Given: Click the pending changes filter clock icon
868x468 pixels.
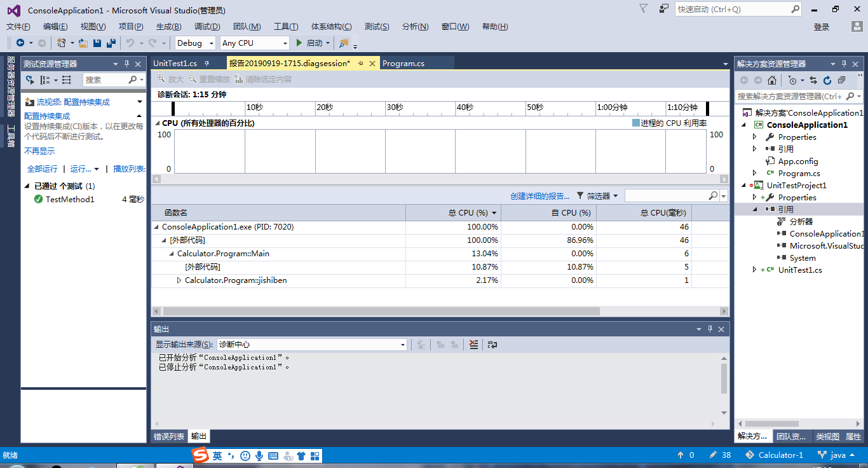Looking at the screenshot, I should pos(792,80).
